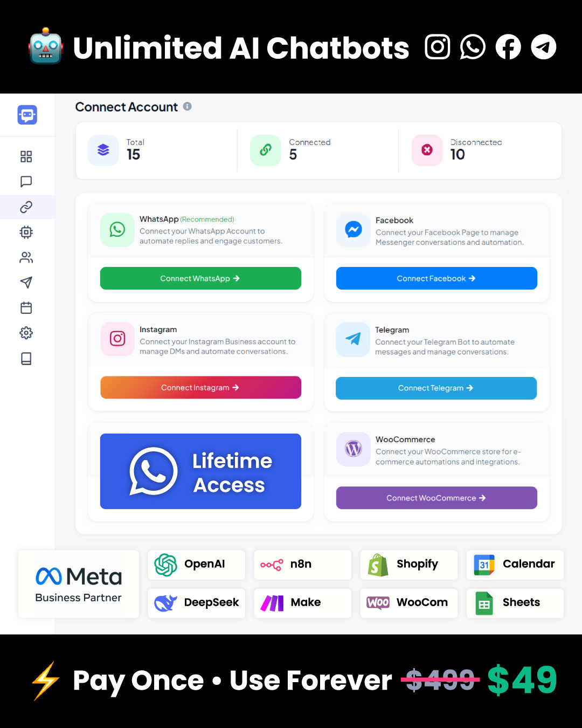Viewport: 582px width, 728px height.
Task: Click the Pay Once Use Forever text
Action: [232, 681]
